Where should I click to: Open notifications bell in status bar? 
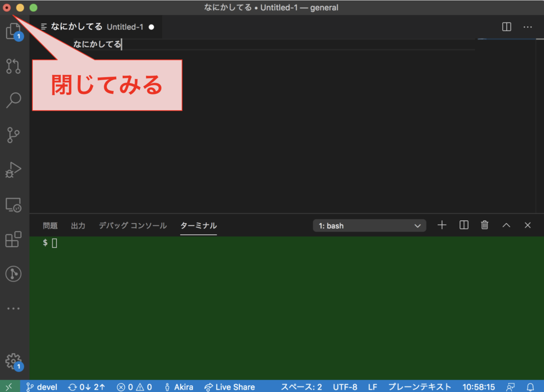(x=530, y=387)
